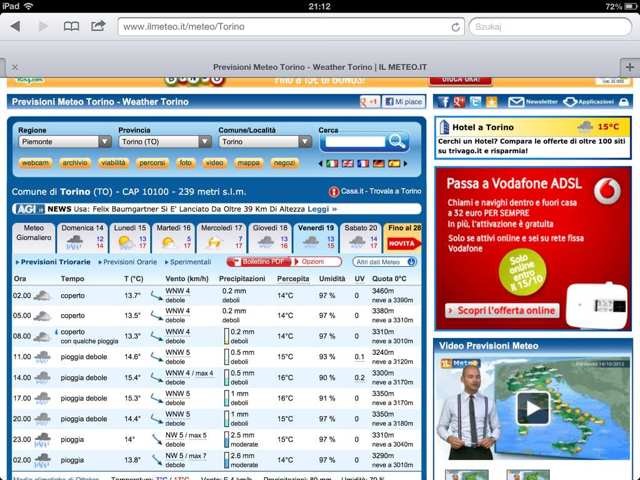Switch to Previsioni Orarie view
Screen dimensions: 640x480
128,262
